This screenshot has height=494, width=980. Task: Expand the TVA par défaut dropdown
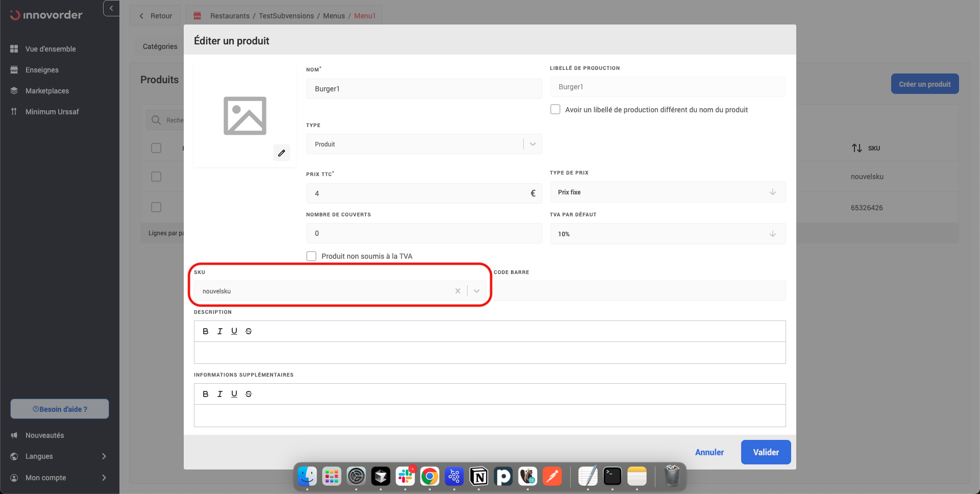click(667, 234)
